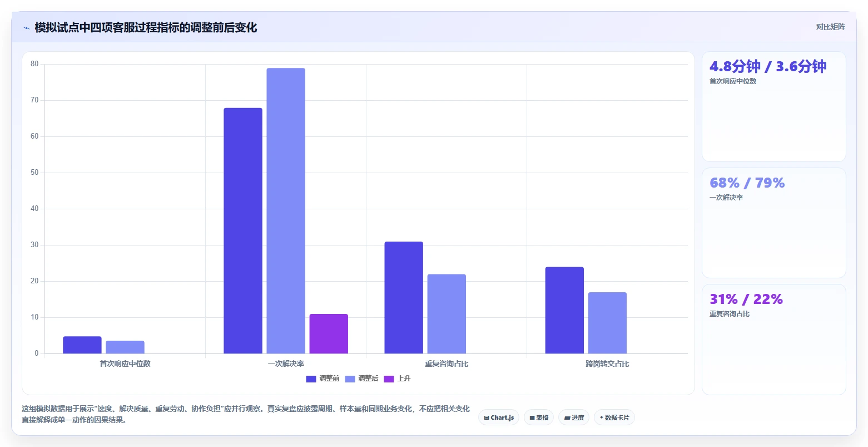Click the 调整前 legend color box

[311, 379]
